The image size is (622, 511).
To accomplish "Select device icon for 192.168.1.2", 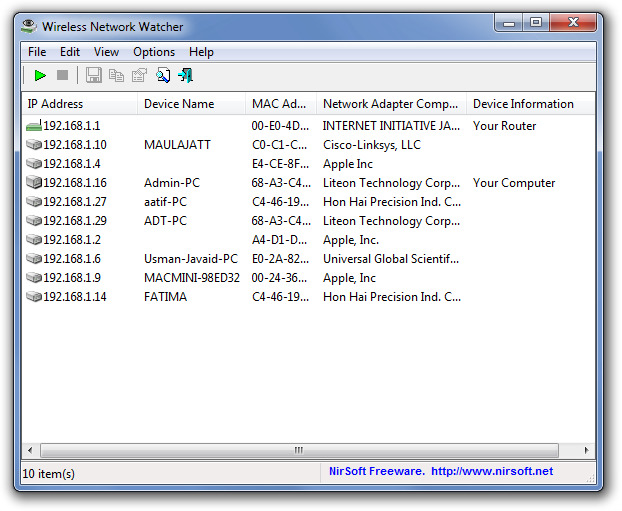I will coord(34,240).
